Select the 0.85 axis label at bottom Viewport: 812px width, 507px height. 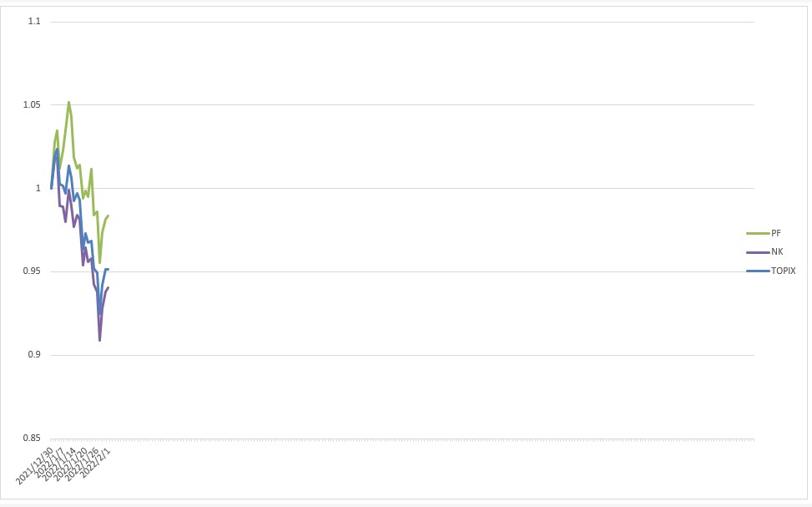[x=32, y=438]
